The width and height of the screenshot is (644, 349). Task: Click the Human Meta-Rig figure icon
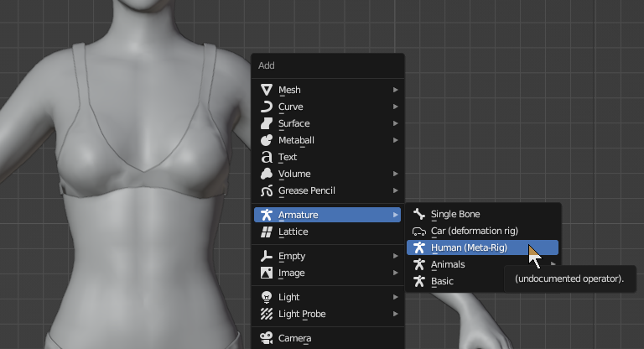click(419, 247)
